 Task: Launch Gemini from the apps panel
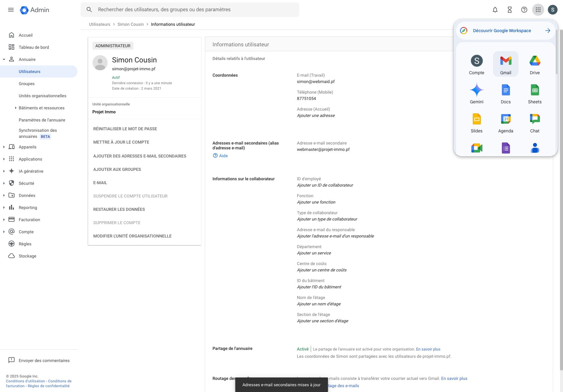pyautogui.click(x=476, y=92)
